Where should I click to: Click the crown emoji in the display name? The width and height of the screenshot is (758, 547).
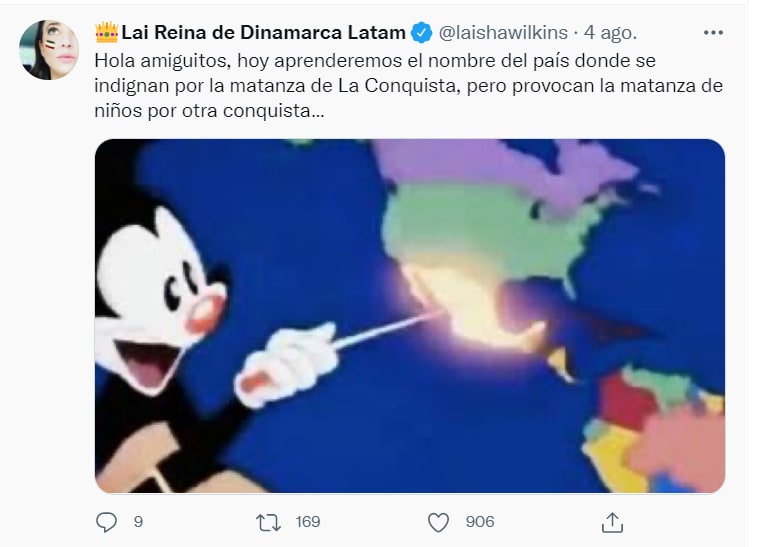click(106, 32)
